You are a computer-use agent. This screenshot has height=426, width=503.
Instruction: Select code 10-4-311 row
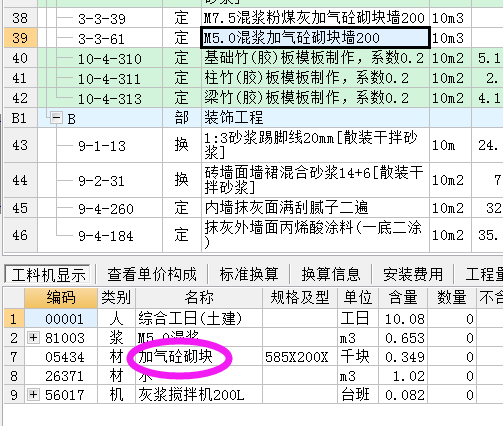pyautogui.click(x=109, y=79)
